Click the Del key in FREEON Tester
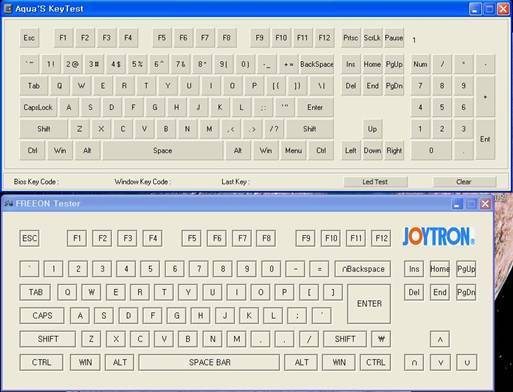The width and height of the screenshot is (513, 392). click(x=414, y=292)
